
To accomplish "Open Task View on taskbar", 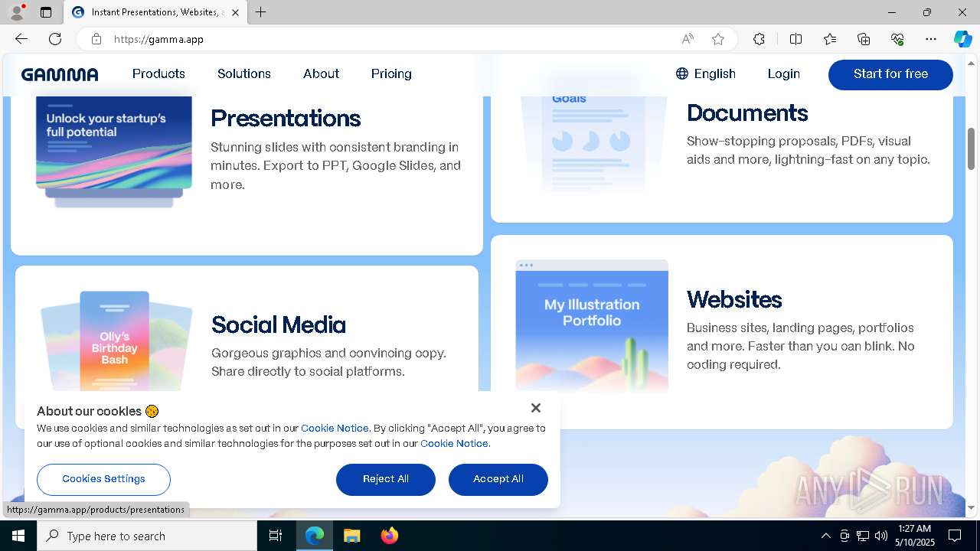I will [276, 536].
